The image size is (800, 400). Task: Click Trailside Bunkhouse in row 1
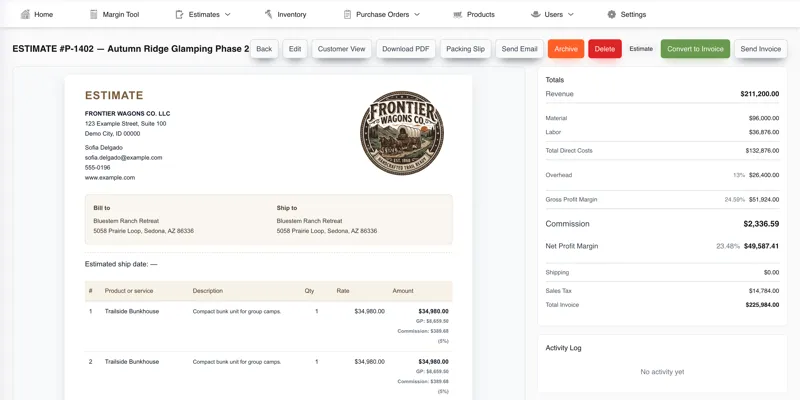(x=132, y=311)
